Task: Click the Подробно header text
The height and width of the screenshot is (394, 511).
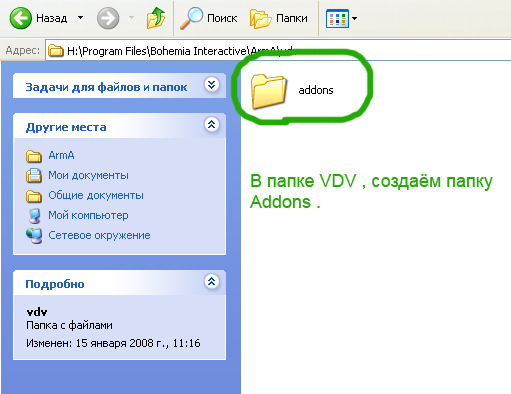Action: coord(55,284)
